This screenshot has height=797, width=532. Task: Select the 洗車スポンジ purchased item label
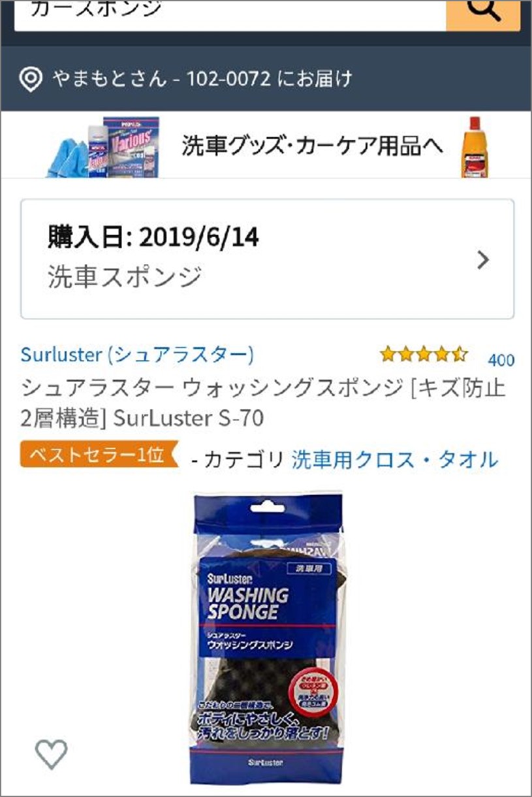point(125,277)
